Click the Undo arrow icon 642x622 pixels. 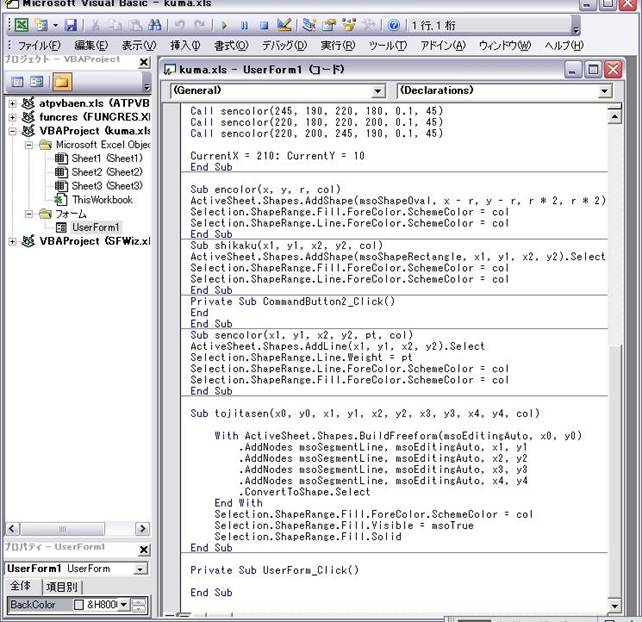[x=179, y=25]
